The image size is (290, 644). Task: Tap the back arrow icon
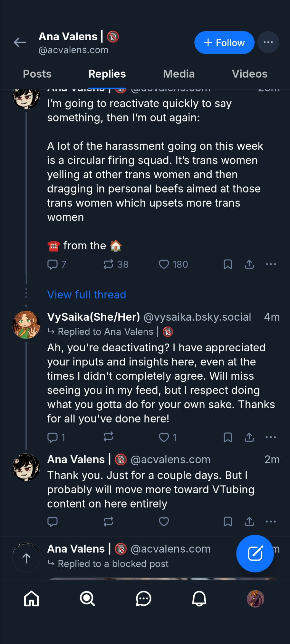pyautogui.click(x=20, y=42)
